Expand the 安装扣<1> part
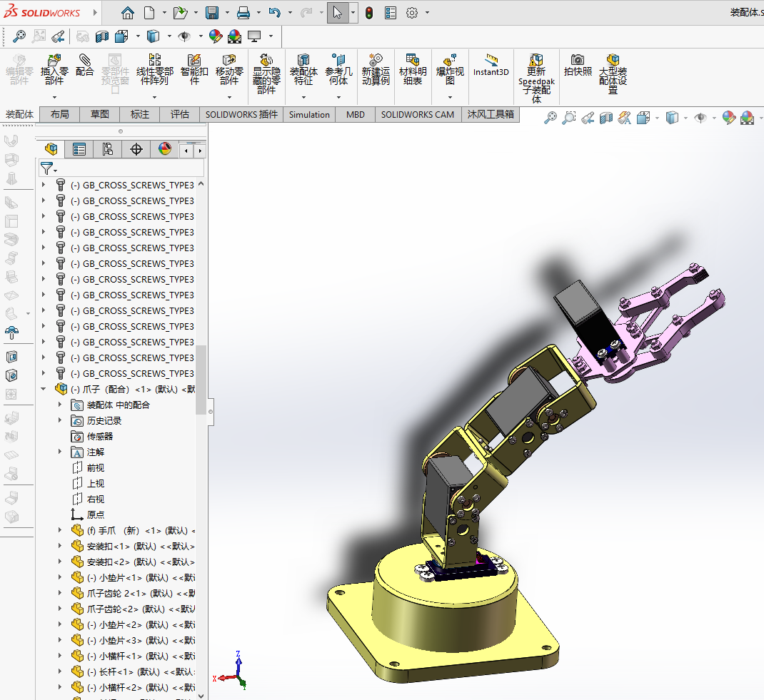Image resolution: width=764 pixels, height=700 pixels. coord(60,546)
